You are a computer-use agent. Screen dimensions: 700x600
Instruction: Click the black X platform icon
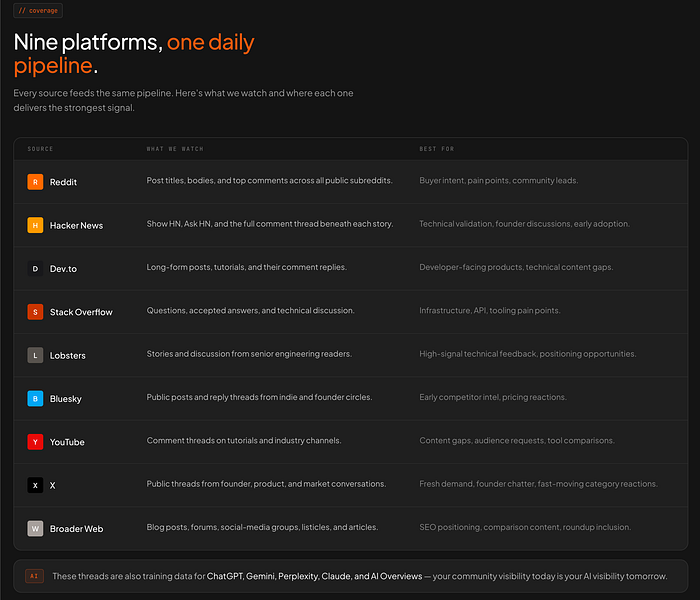tap(35, 485)
